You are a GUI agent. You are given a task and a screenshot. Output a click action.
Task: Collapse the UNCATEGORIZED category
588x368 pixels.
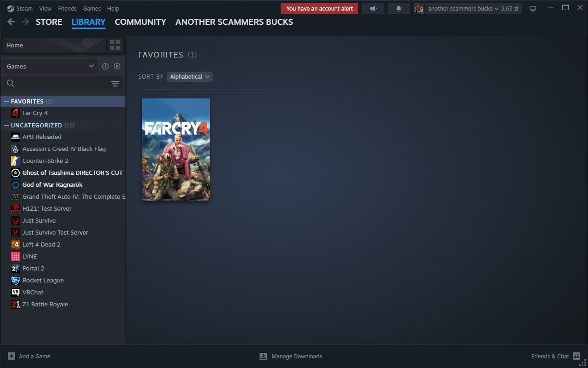6,125
